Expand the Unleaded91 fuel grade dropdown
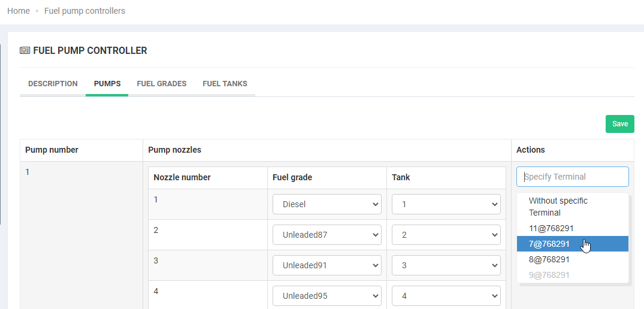644x309 pixels. click(x=326, y=265)
